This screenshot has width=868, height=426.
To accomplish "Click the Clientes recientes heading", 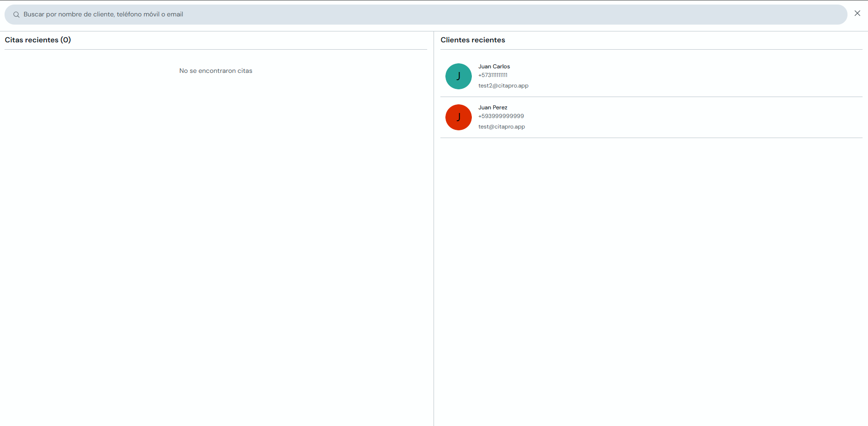I will pyautogui.click(x=473, y=40).
